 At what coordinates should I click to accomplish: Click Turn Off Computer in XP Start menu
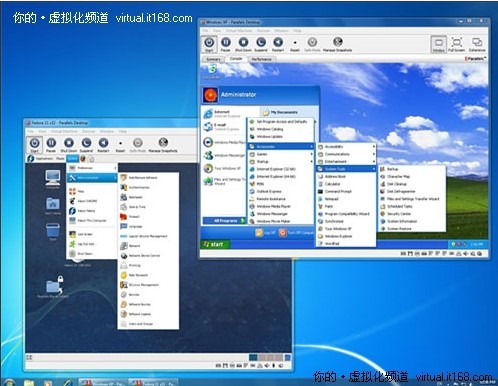tap(297, 233)
